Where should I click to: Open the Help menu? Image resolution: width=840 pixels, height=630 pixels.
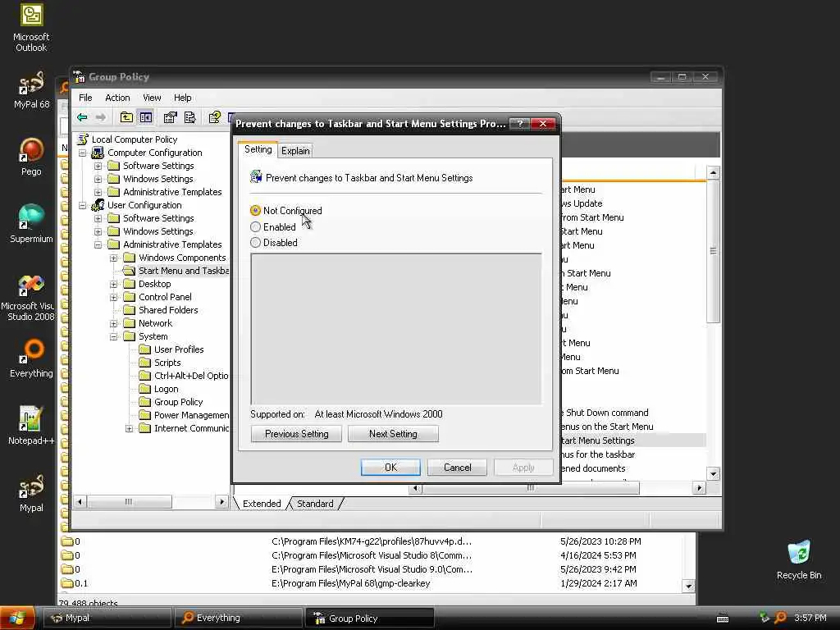[x=182, y=98]
